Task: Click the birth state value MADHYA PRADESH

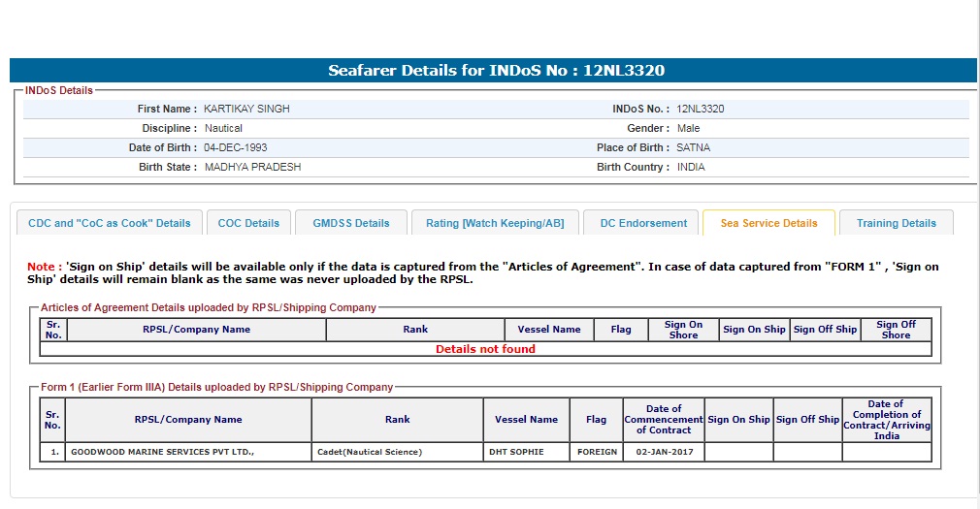Action: [x=252, y=167]
